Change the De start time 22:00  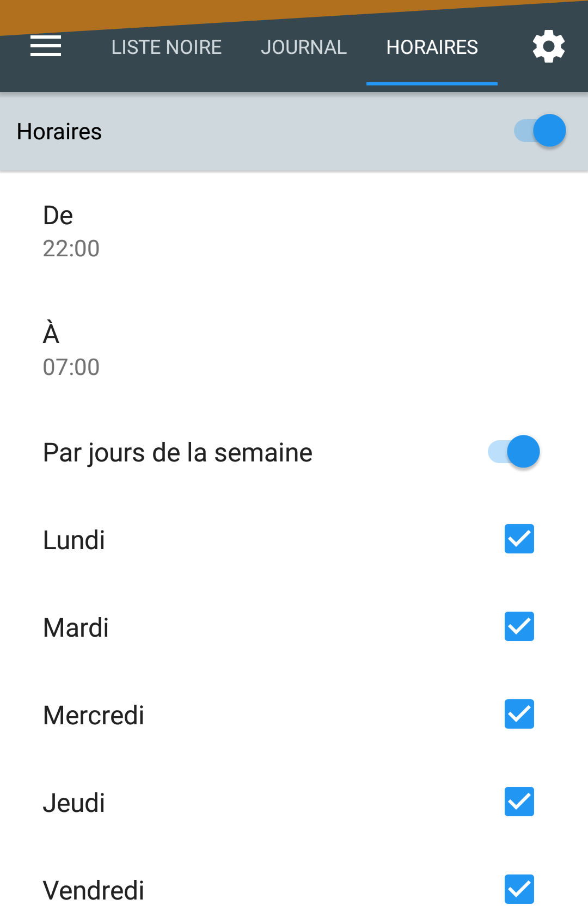click(294, 232)
